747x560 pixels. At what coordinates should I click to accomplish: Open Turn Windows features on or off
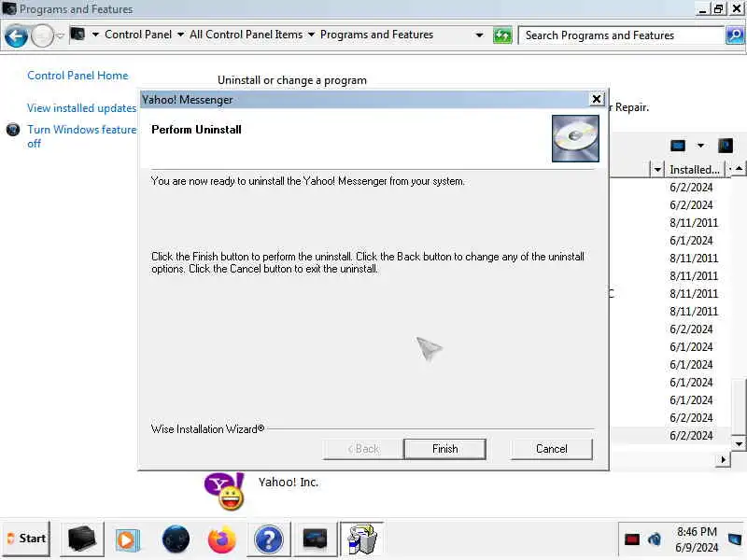pos(82,136)
